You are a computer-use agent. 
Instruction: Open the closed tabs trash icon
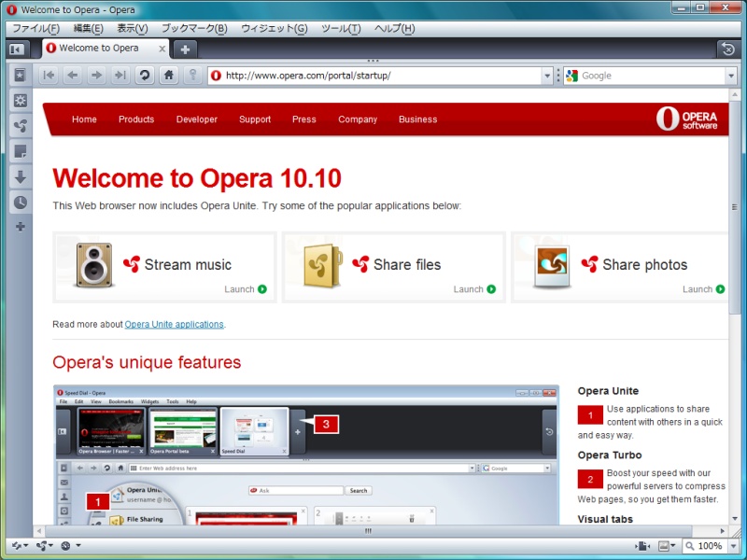tap(728, 49)
